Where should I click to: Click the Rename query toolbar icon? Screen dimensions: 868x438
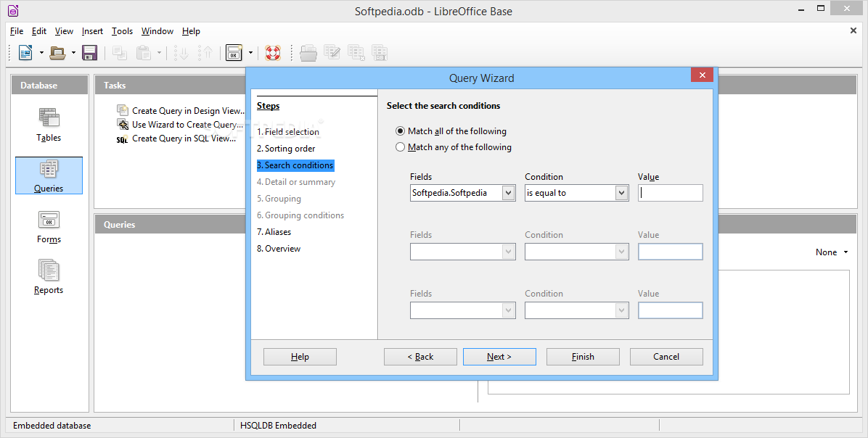380,52
